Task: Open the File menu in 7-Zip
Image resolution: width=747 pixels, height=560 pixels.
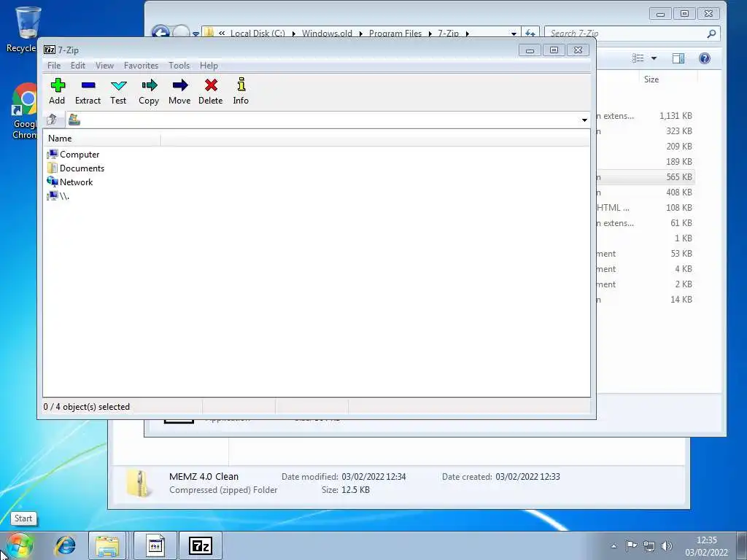Action: coord(54,66)
